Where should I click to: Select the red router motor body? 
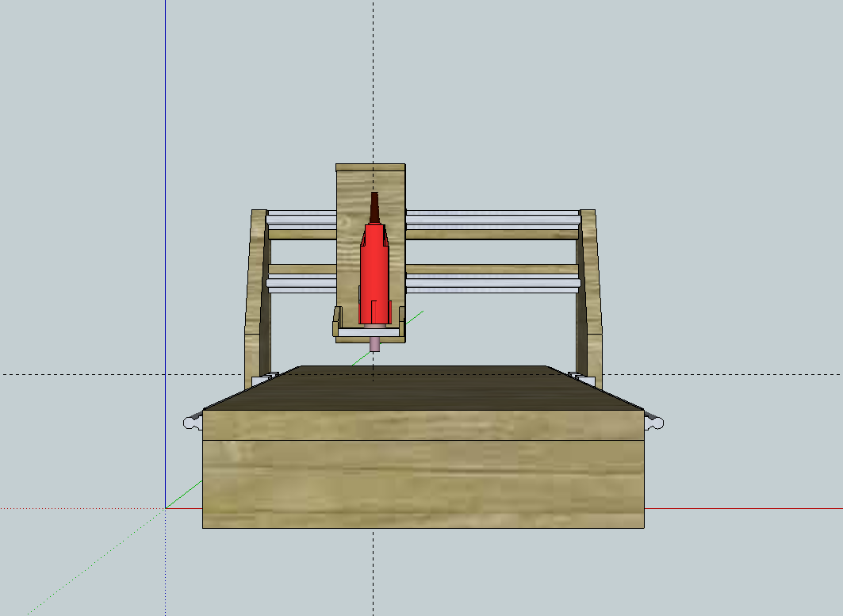click(x=374, y=274)
